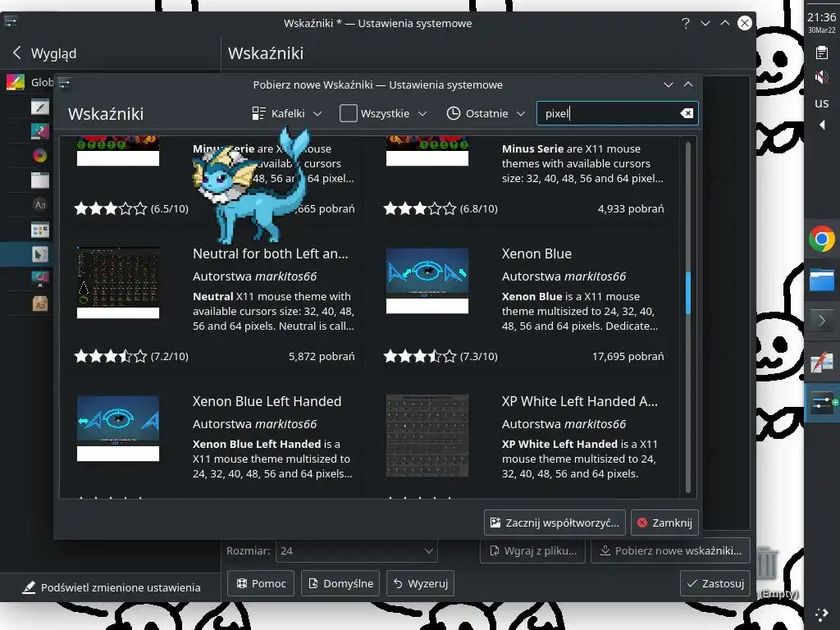Click the keep-below arrow on download dialog

pyautogui.click(x=668, y=84)
